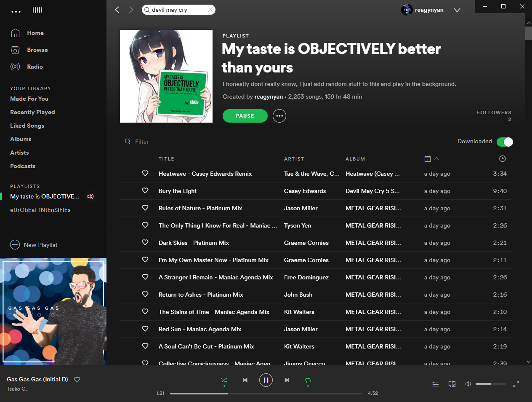This screenshot has width=532, height=402.
Task: Click the filter magnifier icon
Action: point(128,142)
